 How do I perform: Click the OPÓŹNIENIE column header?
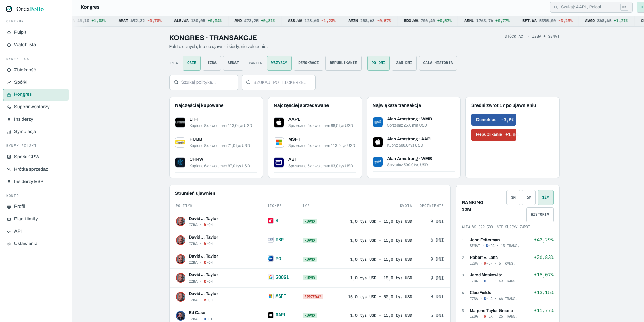coord(432,206)
